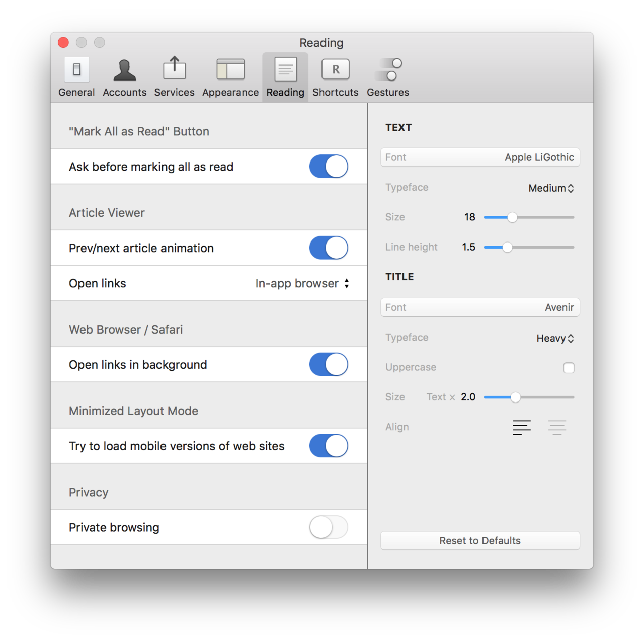Click the title Font Avenir field
Viewport: 644px width, 644px height.
(x=480, y=307)
